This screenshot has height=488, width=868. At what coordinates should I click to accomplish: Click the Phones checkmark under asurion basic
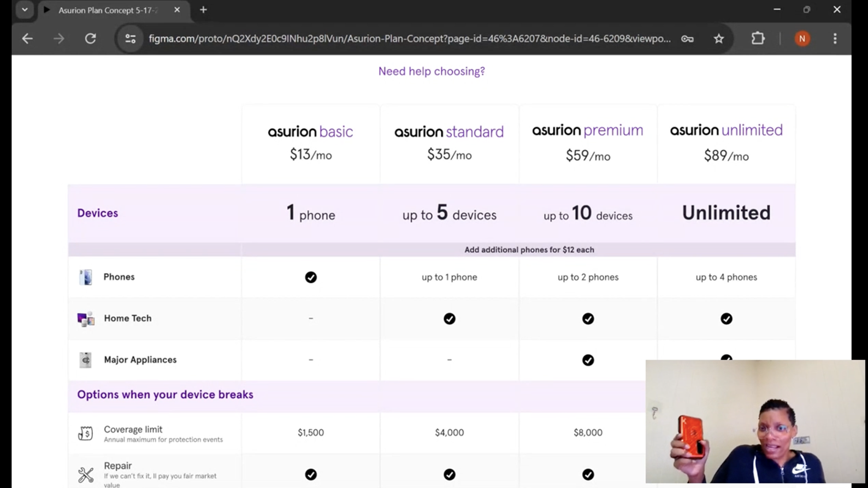click(311, 277)
